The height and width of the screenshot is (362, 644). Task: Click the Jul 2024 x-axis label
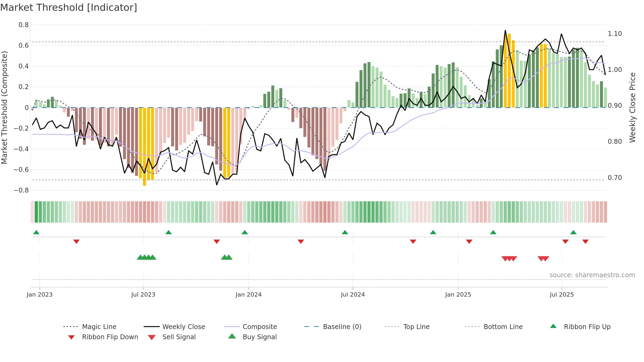pyautogui.click(x=353, y=294)
